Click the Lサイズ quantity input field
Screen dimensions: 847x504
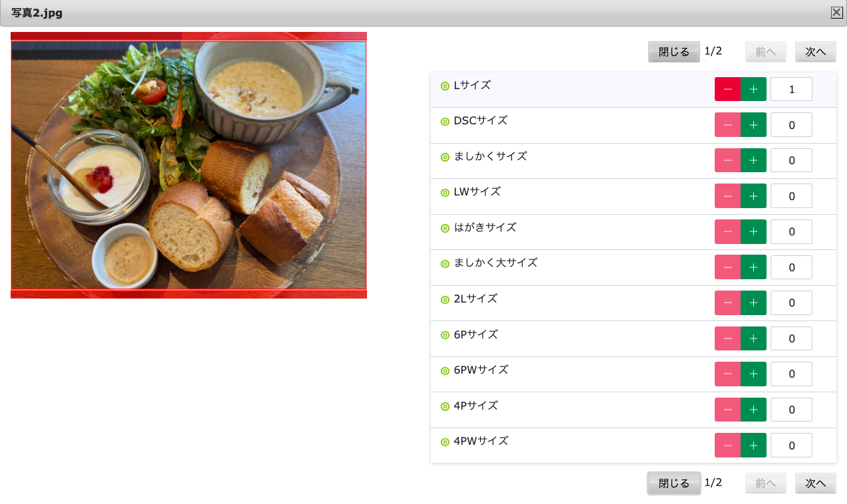click(x=791, y=89)
